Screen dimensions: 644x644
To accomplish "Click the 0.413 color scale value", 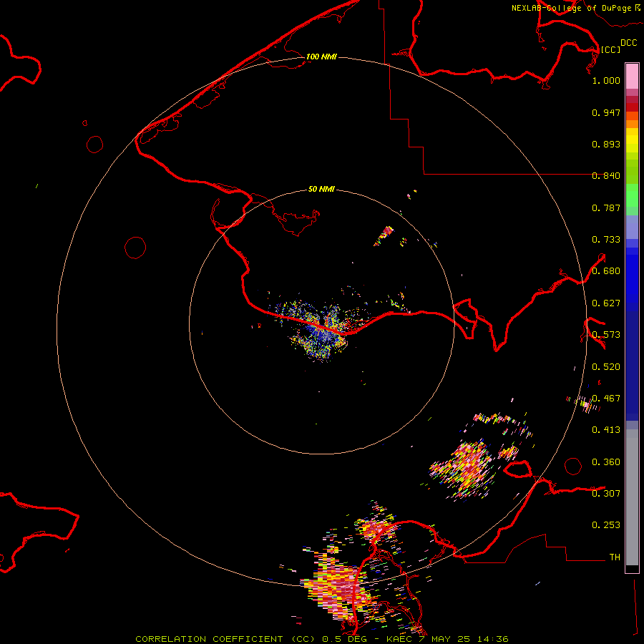I will (x=606, y=430).
